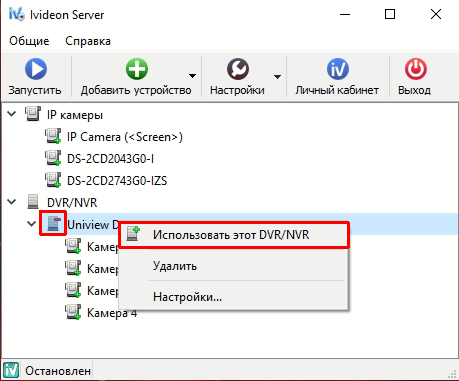Maximize the Ivideon Server window
459x381 pixels.
pyautogui.click(x=390, y=14)
